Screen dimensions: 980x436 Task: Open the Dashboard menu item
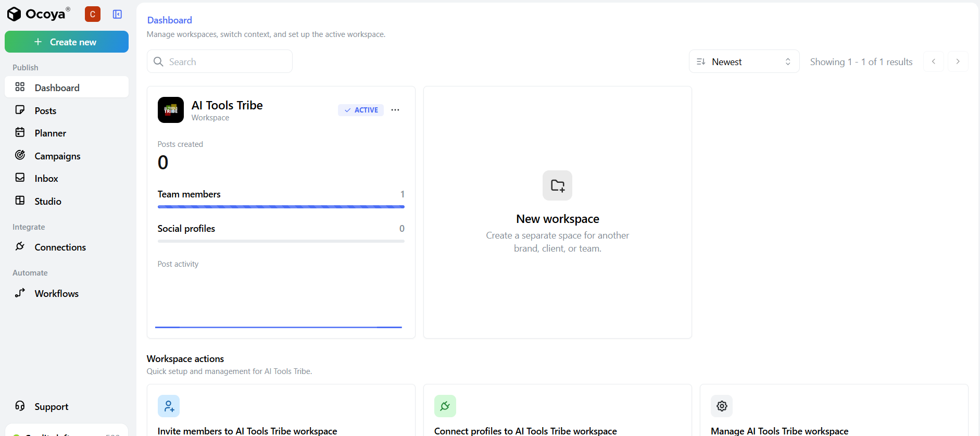(x=67, y=88)
